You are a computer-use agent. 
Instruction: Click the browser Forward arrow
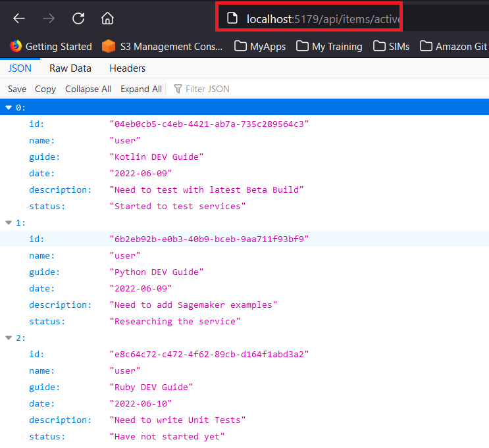click(48, 18)
